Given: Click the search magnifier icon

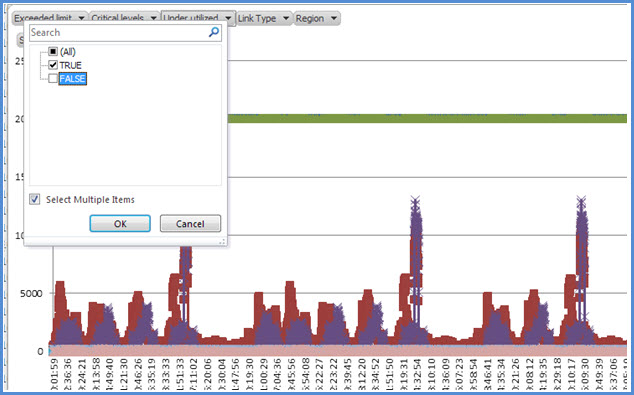Looking at the screenshot, I should pos(214,32).
